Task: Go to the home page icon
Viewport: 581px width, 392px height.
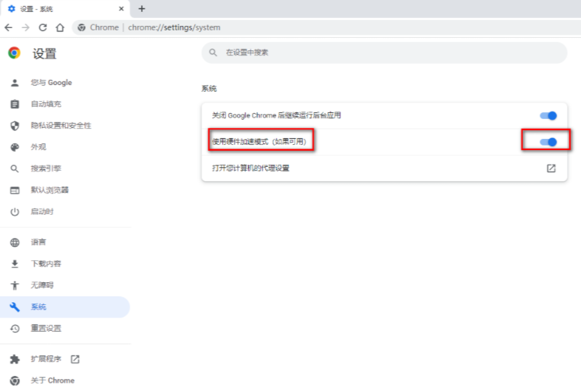Action: 60,27
